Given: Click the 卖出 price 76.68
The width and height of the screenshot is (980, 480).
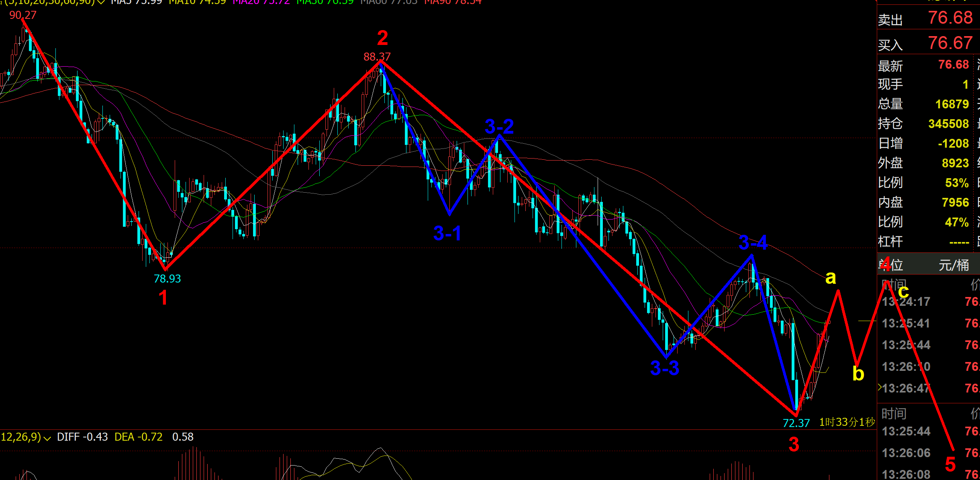Looking at the screenshot, I should [x=950, y=18].
